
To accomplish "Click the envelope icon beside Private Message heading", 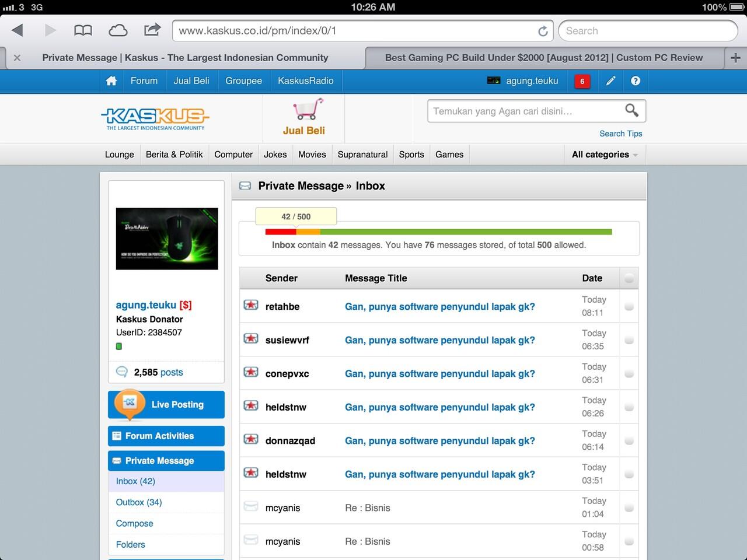I will [x=246, y=185].
